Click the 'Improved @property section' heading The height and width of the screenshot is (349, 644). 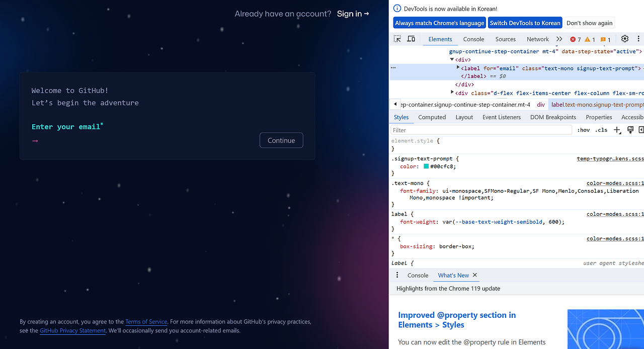[x=457, y=320]
